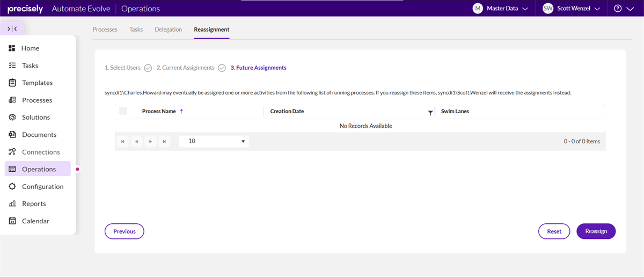Go back to 1. Select Users step
The height and width of the screenshot is (277, 644).
coord(122,68)
